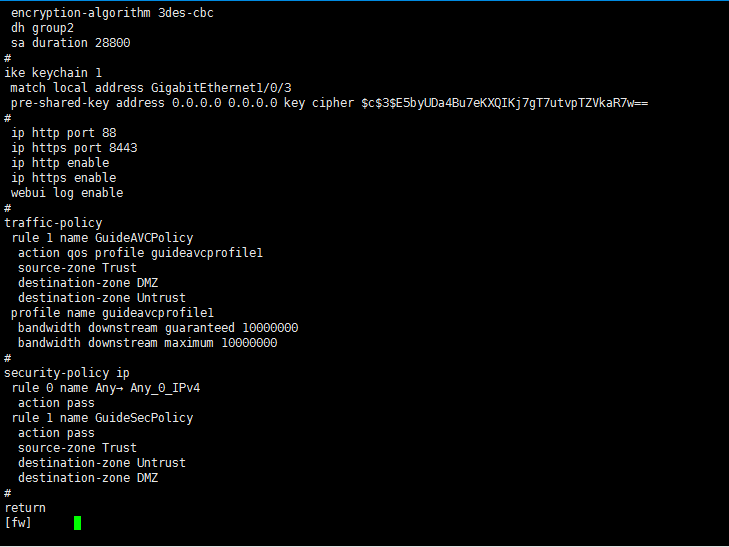Click the green terminal cursor block
The width and height of the screenshot is (729, 547).
point(77,523)
